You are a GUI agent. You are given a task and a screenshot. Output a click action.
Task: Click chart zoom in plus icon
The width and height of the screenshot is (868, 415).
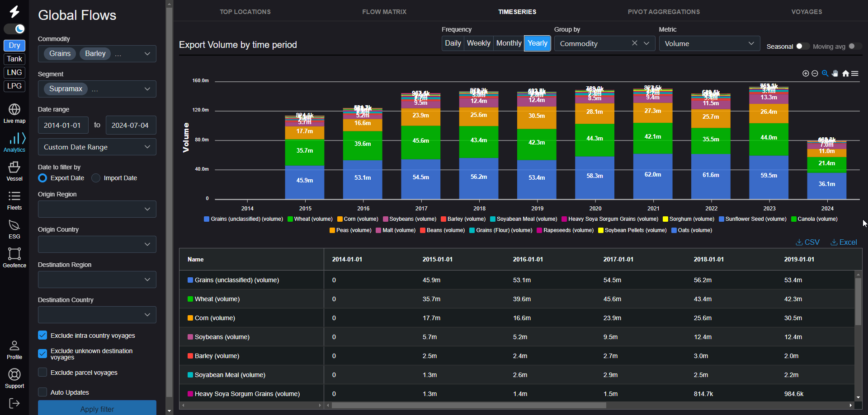(x=806, y=74)
